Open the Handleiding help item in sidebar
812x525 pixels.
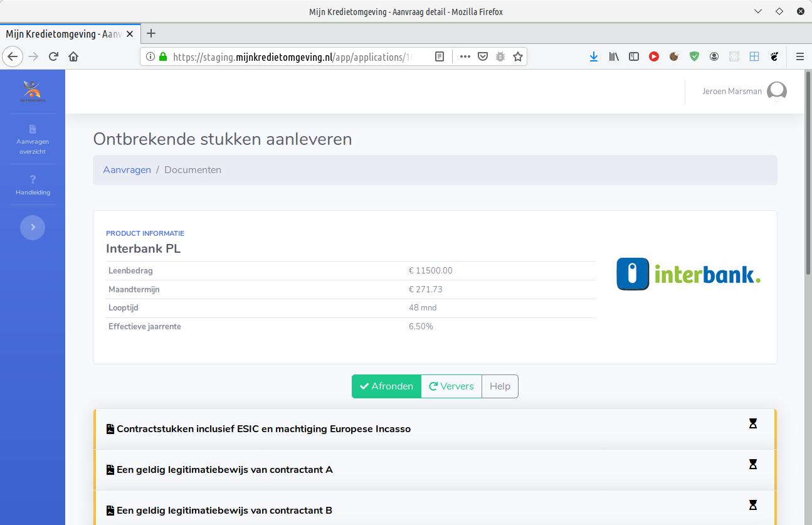(x=33, y=186)
